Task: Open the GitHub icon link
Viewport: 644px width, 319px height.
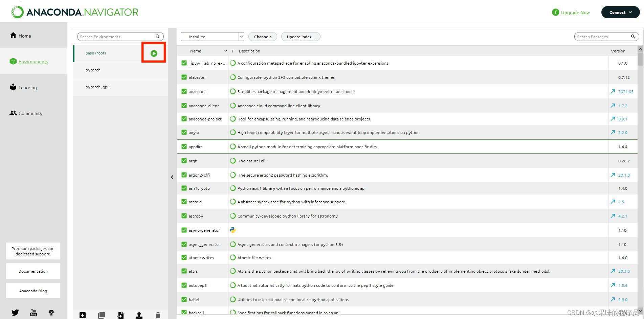Action: (51, 313)
